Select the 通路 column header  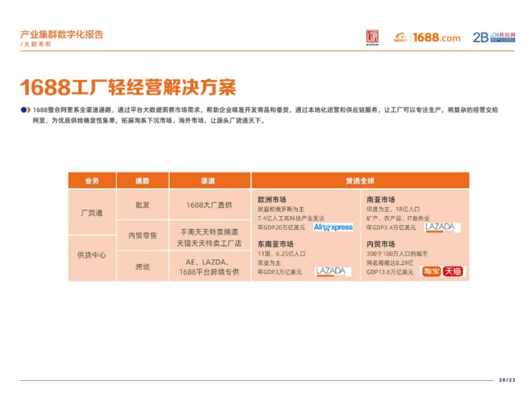[x=142, y=181]
